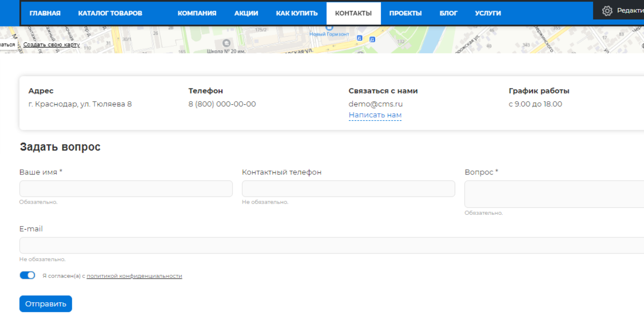
Task: Open the политикой конфиденциальности link
Action: pyautogui.click(x=134, y=276)
